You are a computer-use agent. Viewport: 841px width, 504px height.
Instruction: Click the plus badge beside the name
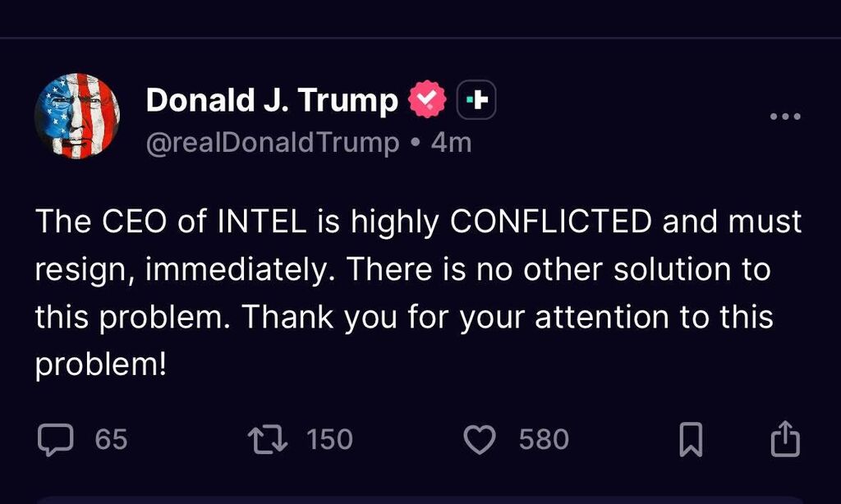476,100
